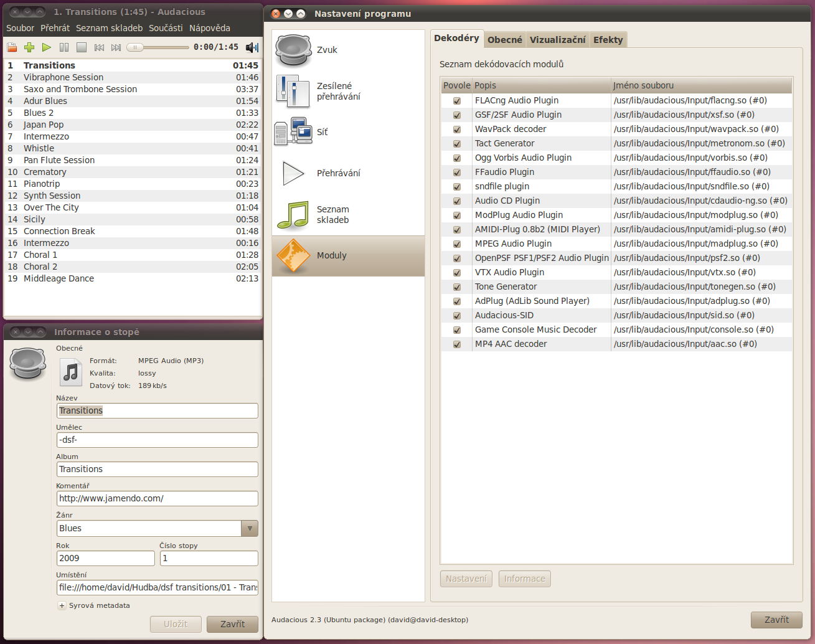Open Přehrávání playback settings category
Image resolution: width=815 pixels, height=644 pixels.
click(x=348, y=173)
